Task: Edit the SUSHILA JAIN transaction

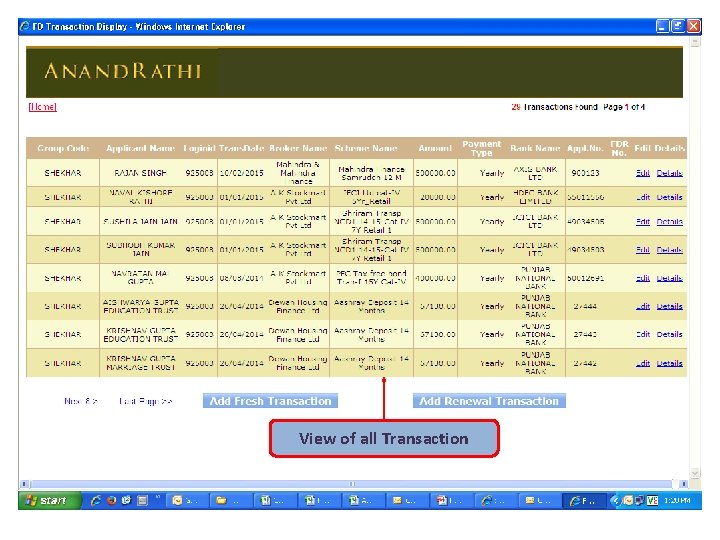Action: [643, 222]
